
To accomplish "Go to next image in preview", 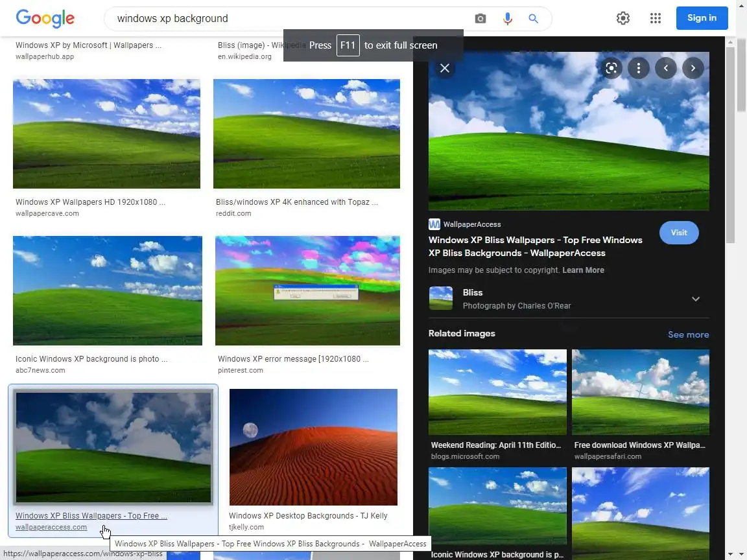I will [693, 68].
